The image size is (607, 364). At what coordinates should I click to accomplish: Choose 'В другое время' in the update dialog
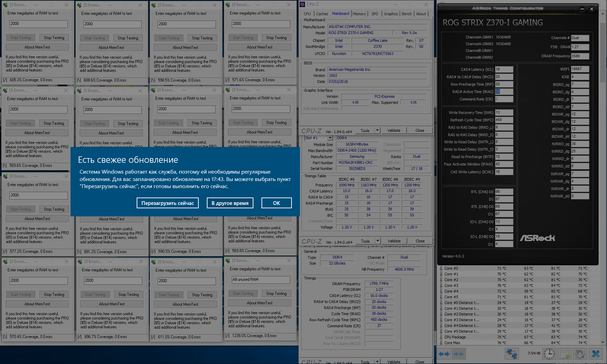click(x=230, y=203)
